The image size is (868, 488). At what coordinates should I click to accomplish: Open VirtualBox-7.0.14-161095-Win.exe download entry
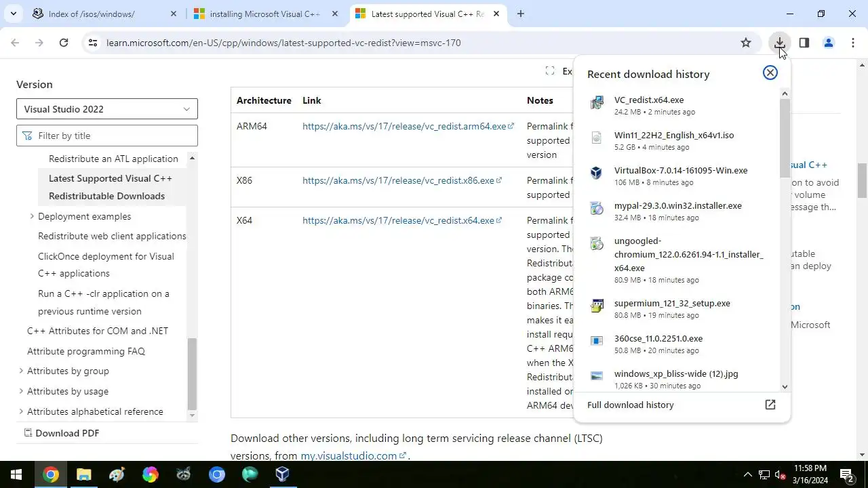(x=677, y=176)
